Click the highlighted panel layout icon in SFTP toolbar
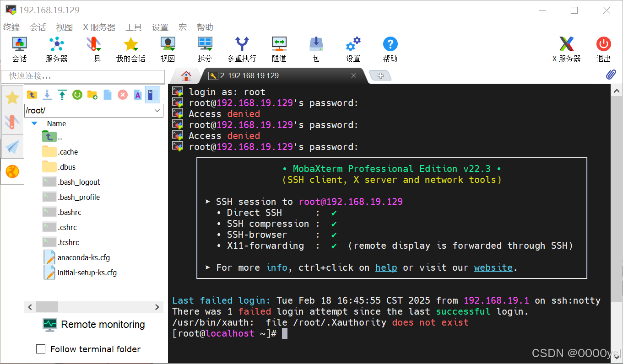 (152, 95)
